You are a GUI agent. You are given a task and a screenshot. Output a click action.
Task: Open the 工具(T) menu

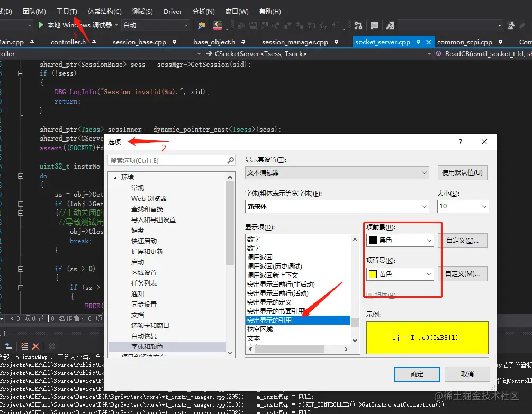coord(66,11)
